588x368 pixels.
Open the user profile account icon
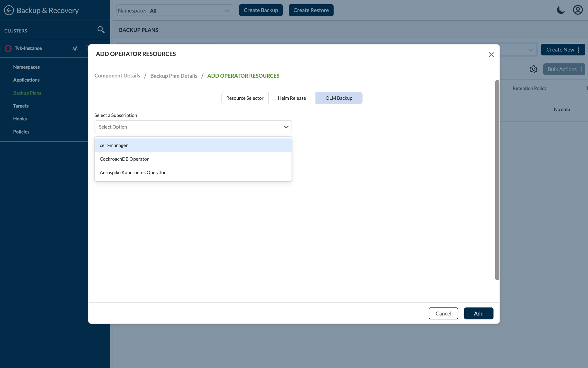[578, 10]
